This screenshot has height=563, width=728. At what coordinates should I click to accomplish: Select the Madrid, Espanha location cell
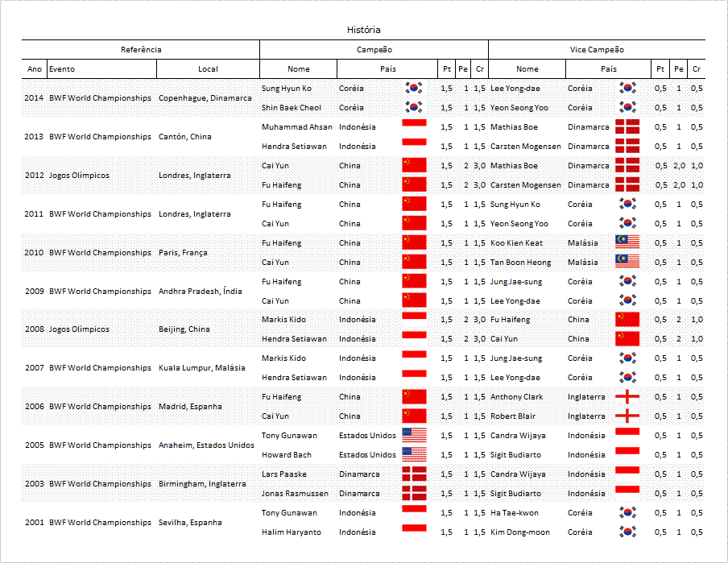click(x=190, y=406)
